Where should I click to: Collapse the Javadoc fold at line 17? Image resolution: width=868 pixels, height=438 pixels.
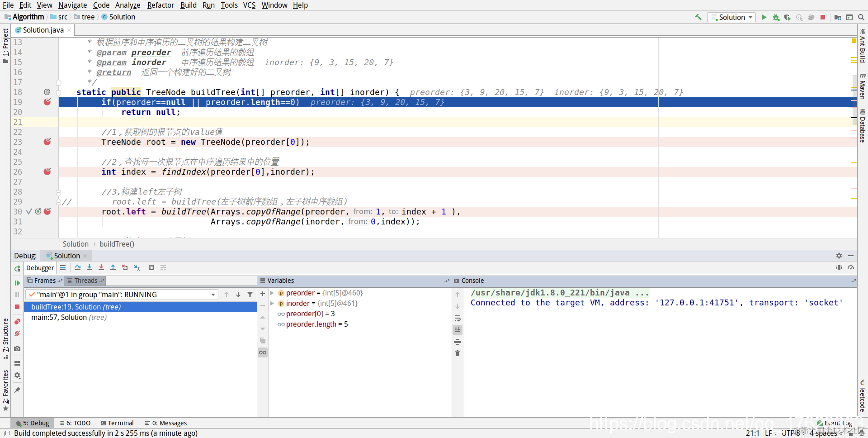58,82
